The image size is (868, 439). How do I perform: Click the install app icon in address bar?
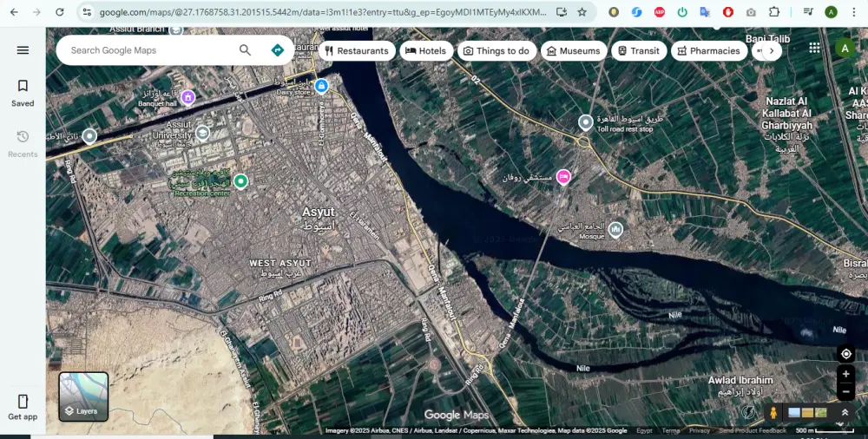562,11
